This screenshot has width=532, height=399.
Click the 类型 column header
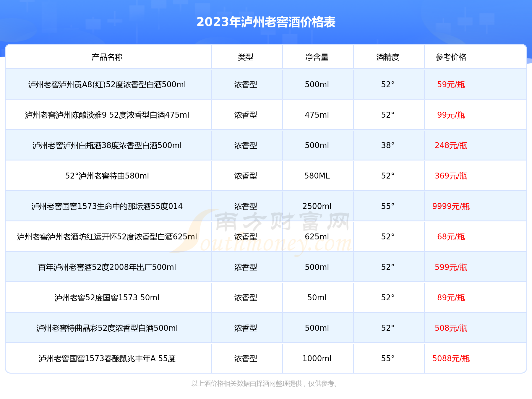(x=246, y=57)
